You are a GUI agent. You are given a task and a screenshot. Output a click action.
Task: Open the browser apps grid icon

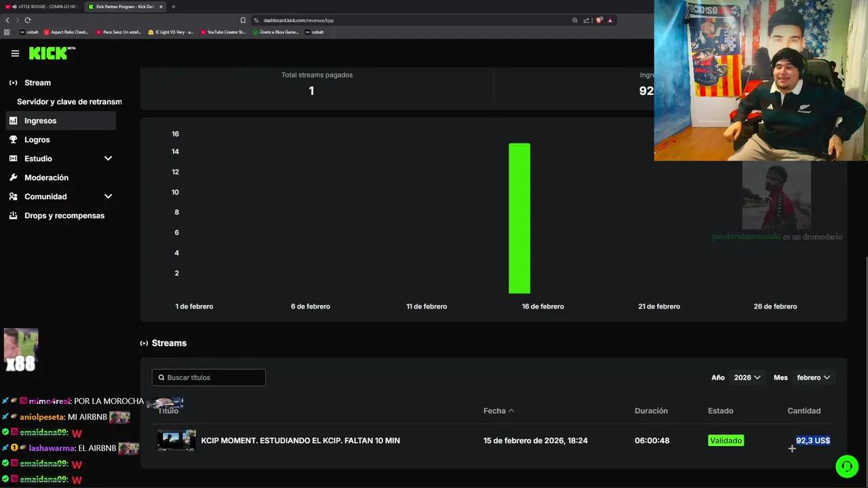7,32
